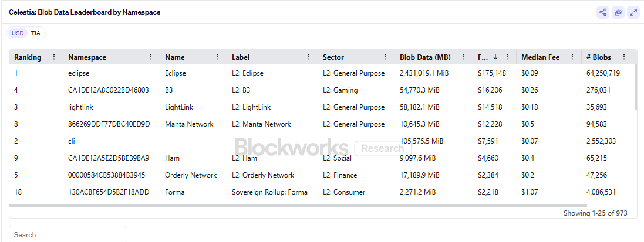Sort by the Ranking column header
The width and height of the screenshot is (644, 242).
(28, 57)
